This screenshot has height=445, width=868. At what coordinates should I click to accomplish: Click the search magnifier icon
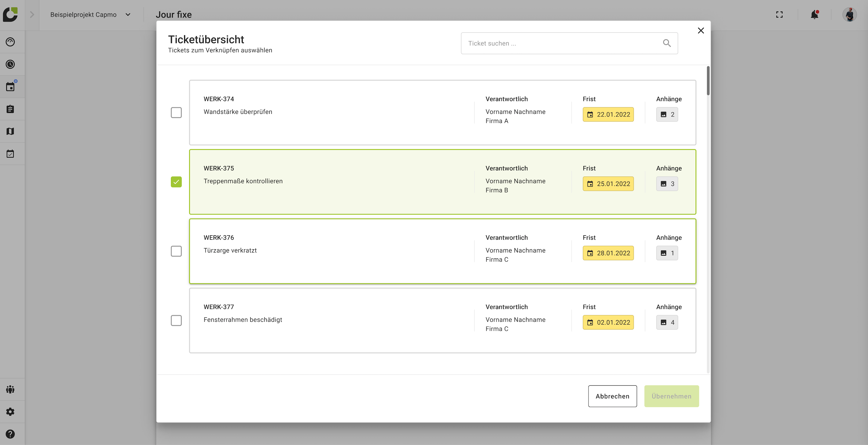coord(667,43)
